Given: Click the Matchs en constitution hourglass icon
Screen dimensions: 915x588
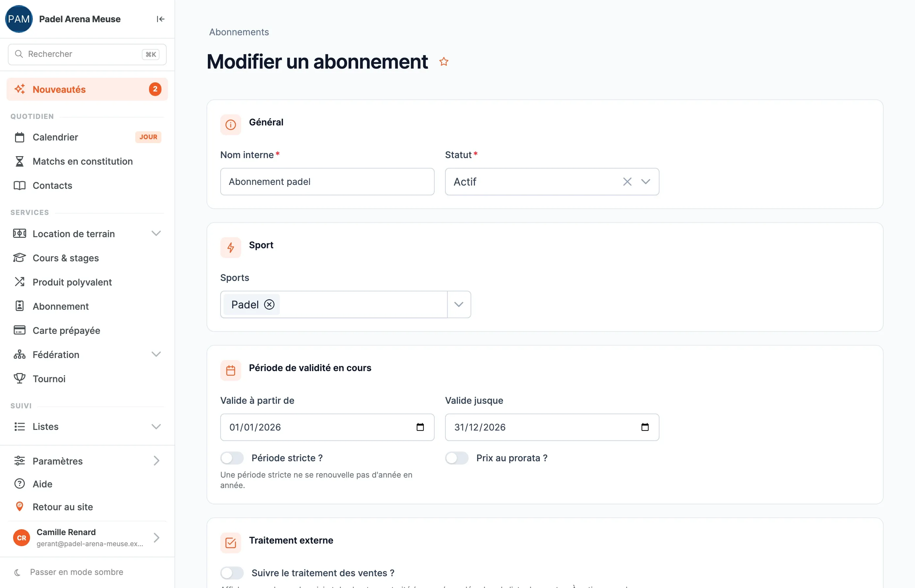Looking at the screenshot, I should point(20,161).
